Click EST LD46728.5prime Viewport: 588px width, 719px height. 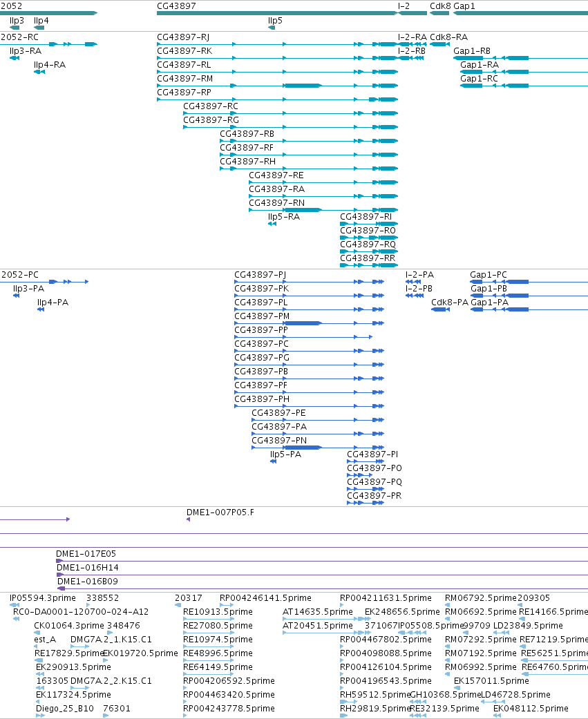pos(515,695)
